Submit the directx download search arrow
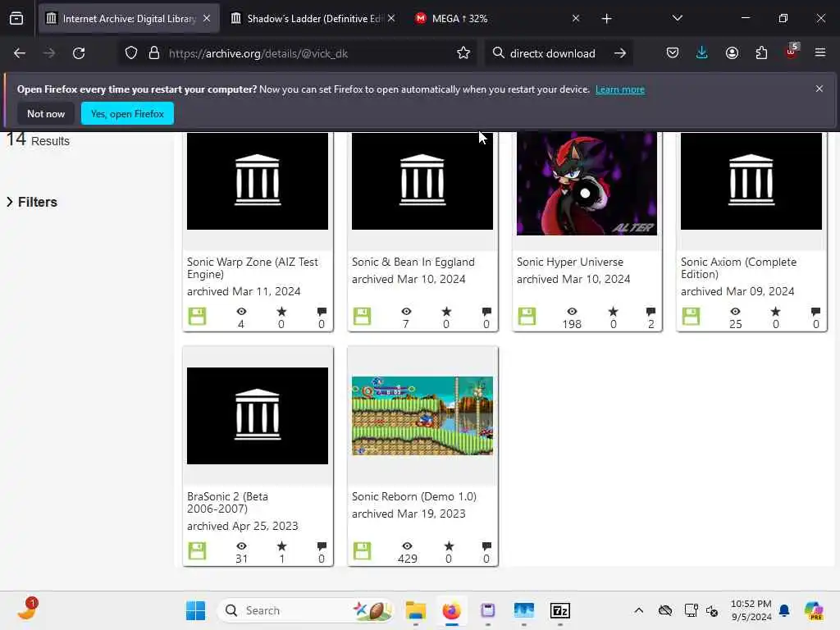Image resolution: width=840 pixels, height=630 pixels. 620,53
